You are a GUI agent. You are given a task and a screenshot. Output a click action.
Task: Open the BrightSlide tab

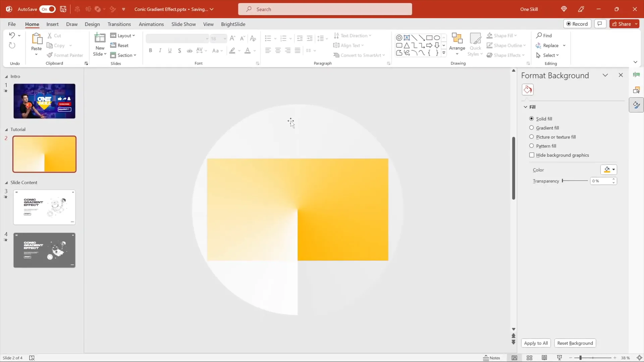point(233,24)
